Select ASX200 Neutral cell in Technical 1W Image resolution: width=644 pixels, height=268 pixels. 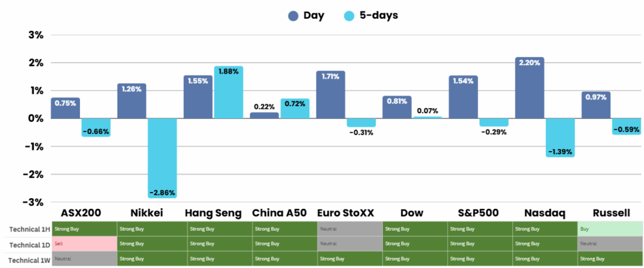(x=84, y=258)
